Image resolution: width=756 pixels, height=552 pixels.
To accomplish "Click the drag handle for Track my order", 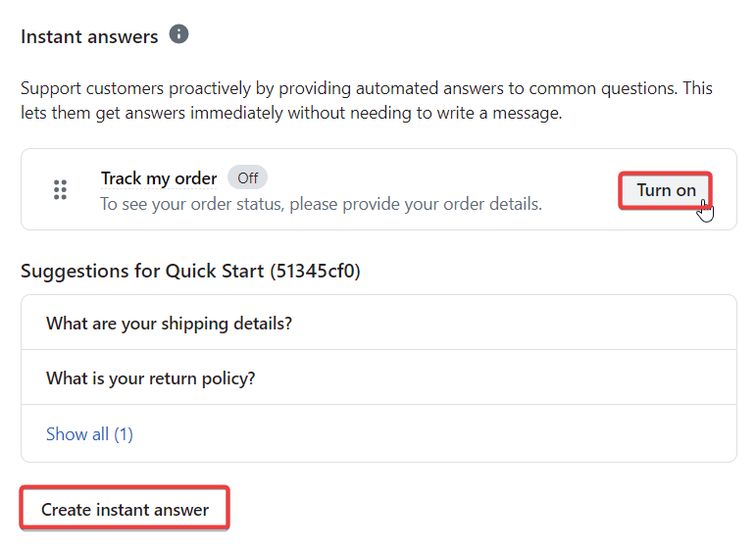I will click(60, 189).
